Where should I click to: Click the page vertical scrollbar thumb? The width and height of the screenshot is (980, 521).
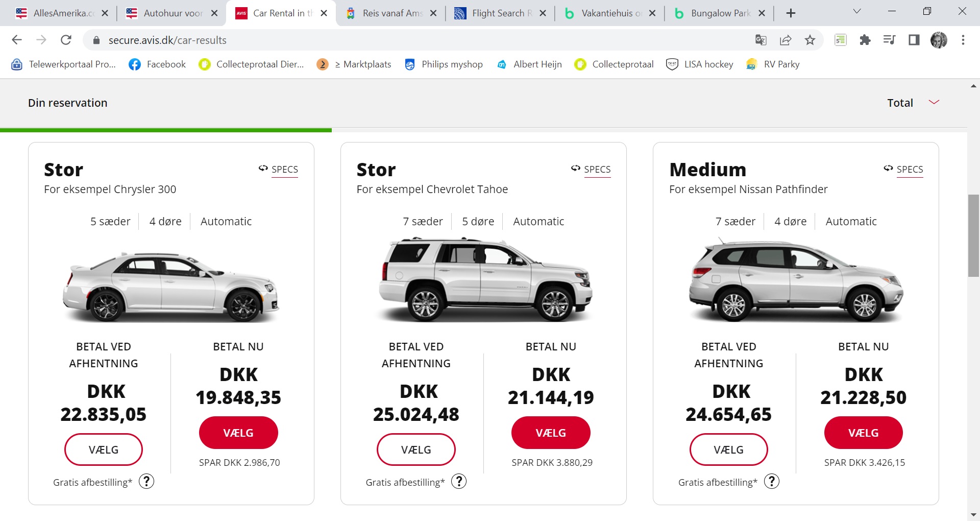point(973,235)
